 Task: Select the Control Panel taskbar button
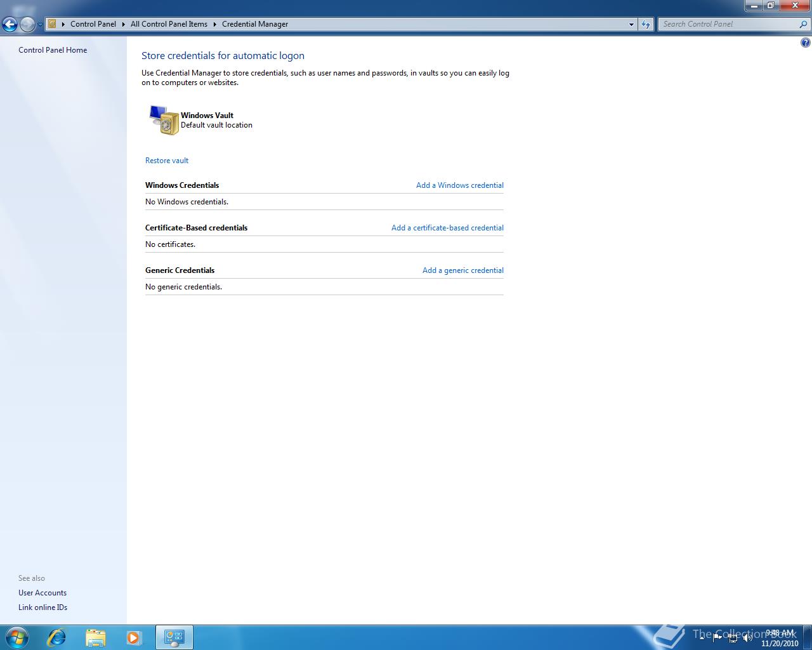174,637
